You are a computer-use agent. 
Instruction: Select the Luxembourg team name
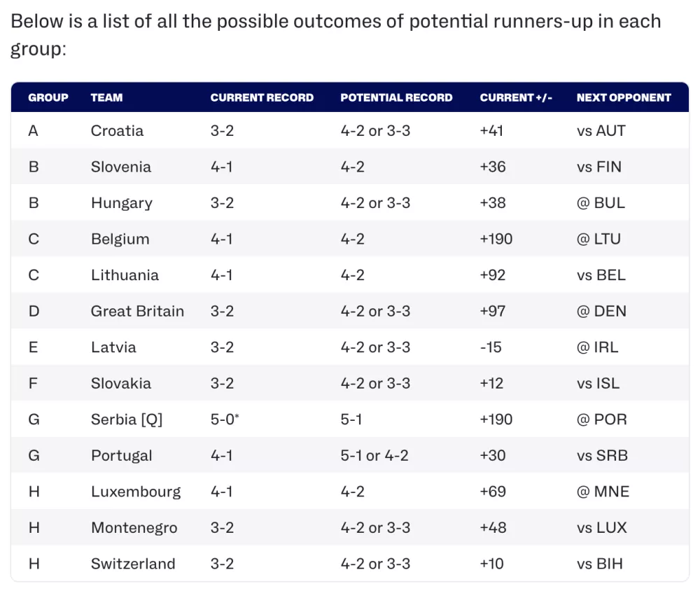136,492
